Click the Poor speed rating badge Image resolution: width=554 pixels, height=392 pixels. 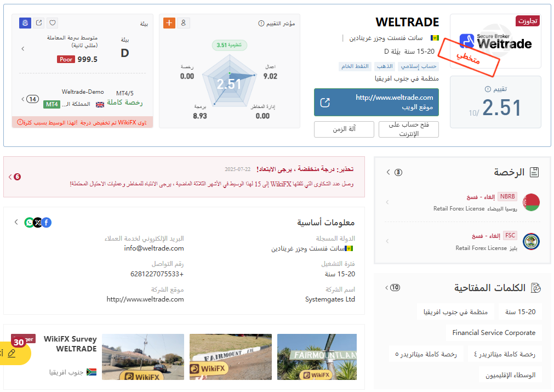(x=66, y=59)
